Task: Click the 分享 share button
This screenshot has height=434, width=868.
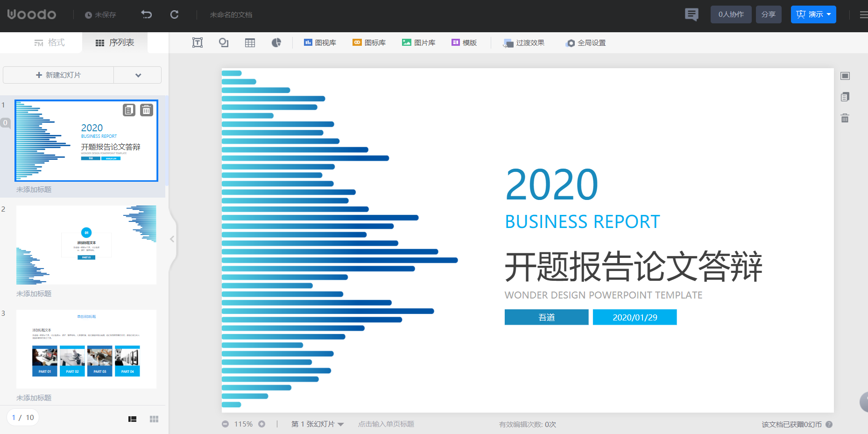Action: tap(769, 14)
